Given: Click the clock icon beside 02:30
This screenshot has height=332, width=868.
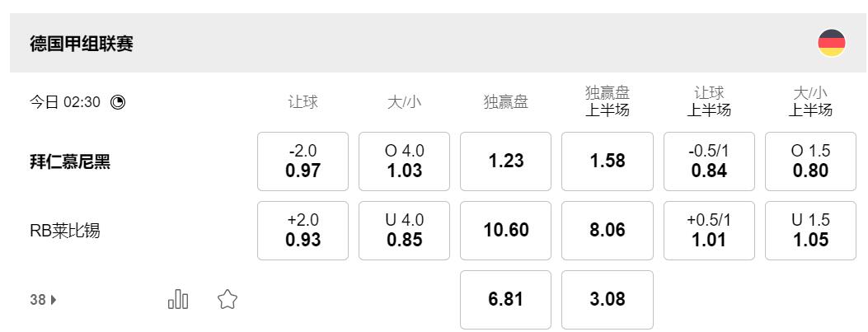Looking at the screenshot, I should point(118,102).
